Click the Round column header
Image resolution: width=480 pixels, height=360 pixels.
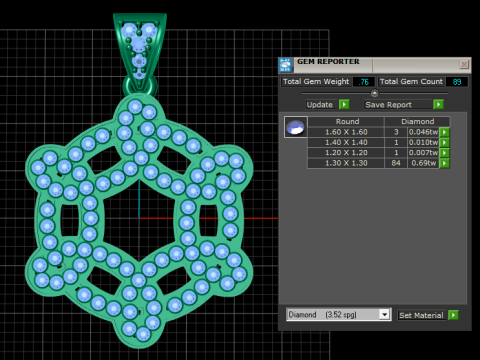click(x=346, y=122)
